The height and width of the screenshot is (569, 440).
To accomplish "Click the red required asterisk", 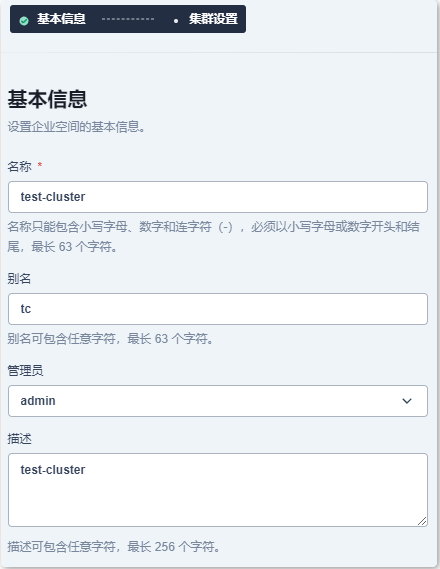I will point(40,165).
